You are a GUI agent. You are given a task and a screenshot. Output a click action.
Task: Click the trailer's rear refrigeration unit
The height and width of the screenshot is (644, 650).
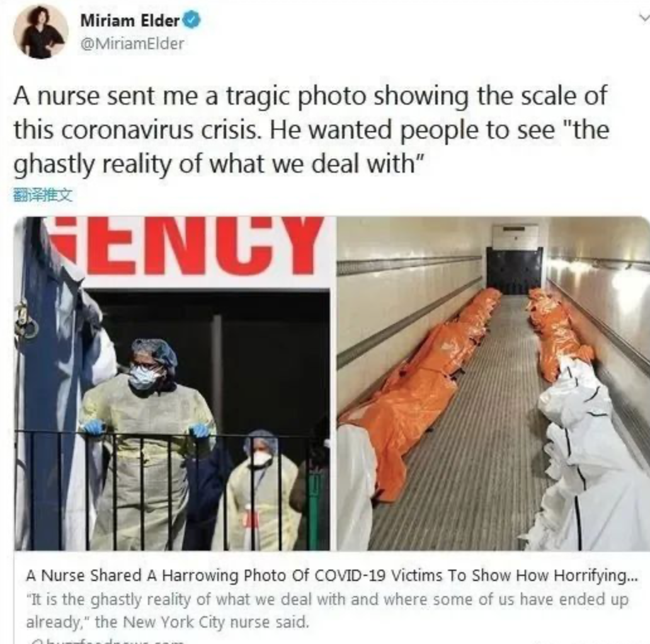(x=514, y=258)
